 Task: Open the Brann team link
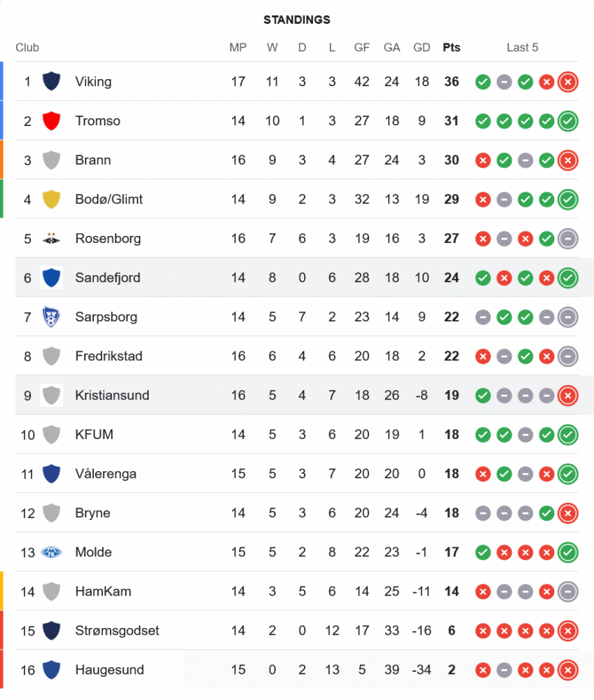[92, 160]
